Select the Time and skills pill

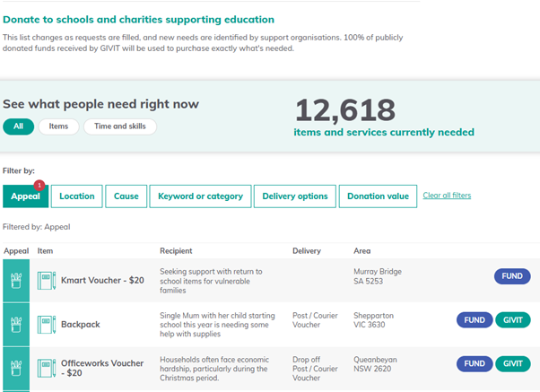(120, 126)
